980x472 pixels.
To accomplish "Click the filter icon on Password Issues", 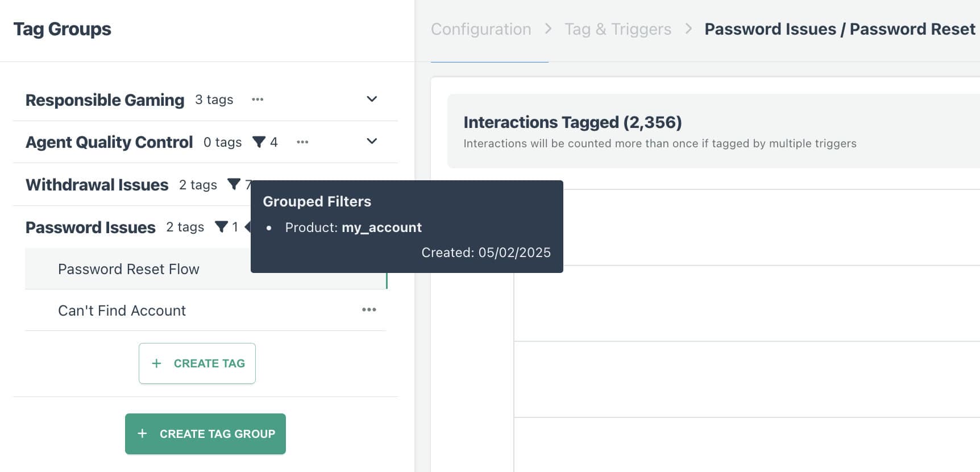I will [x=221, y=227].
